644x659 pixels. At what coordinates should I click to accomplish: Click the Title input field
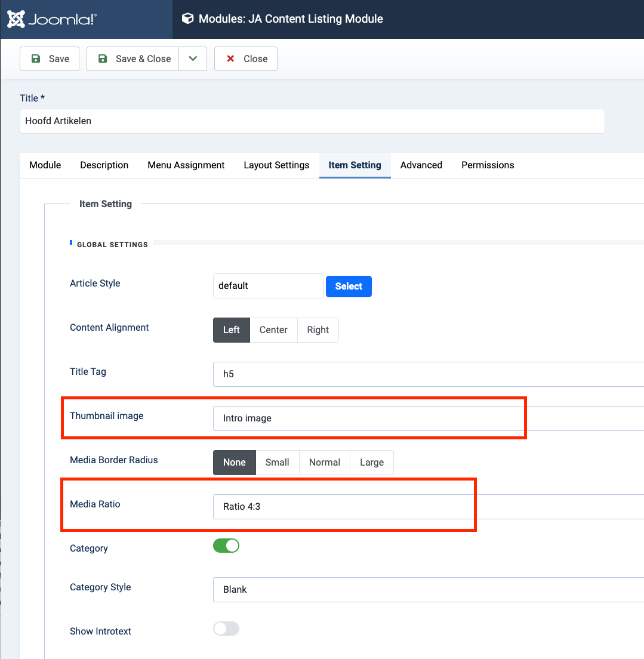point(312,121)
